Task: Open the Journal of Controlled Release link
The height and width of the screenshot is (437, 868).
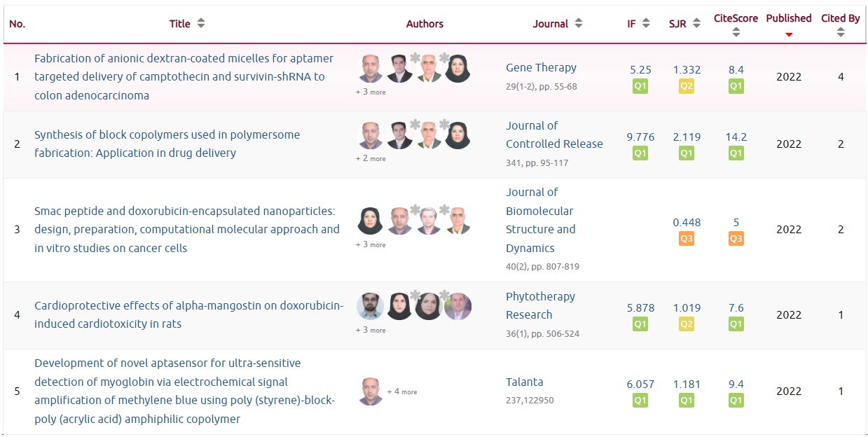Action: [x=554, y=134]
